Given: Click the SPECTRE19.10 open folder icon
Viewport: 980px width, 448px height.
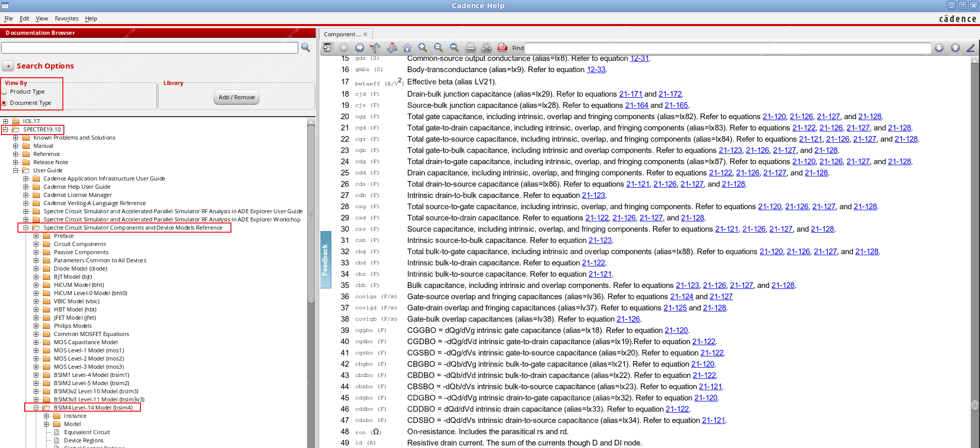Looking at the screenshot, I should [16, 129].
